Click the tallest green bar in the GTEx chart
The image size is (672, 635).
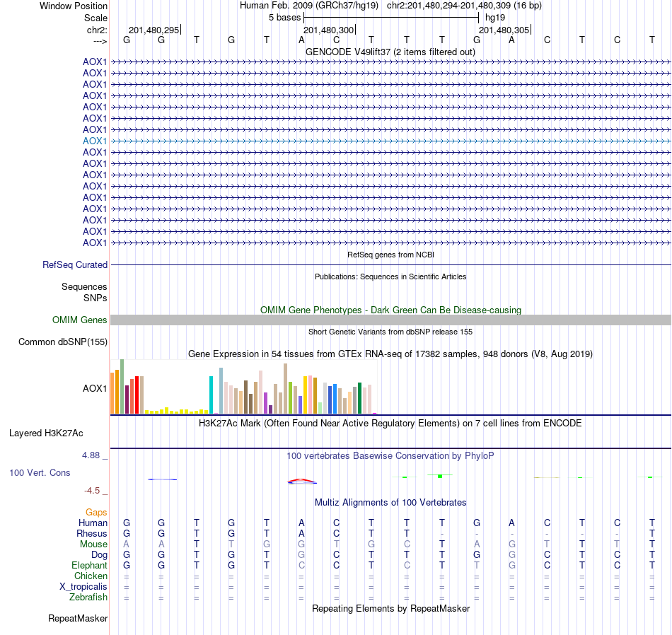122,387
